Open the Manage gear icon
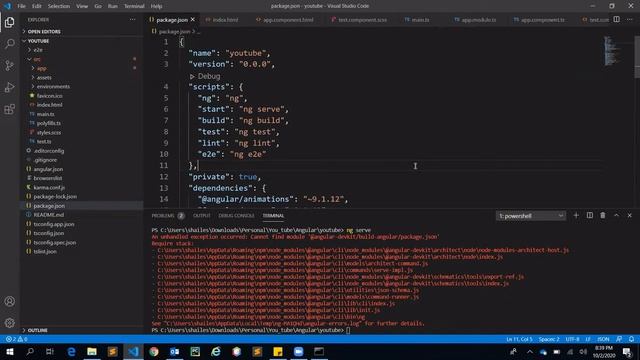The width and height of the screenshot is (640, 360). tap(9, 323)
